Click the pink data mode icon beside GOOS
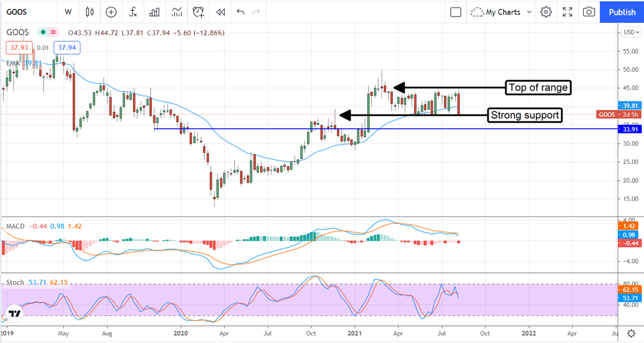The width and height of the screenshot is (644, 343). [53, 33]
